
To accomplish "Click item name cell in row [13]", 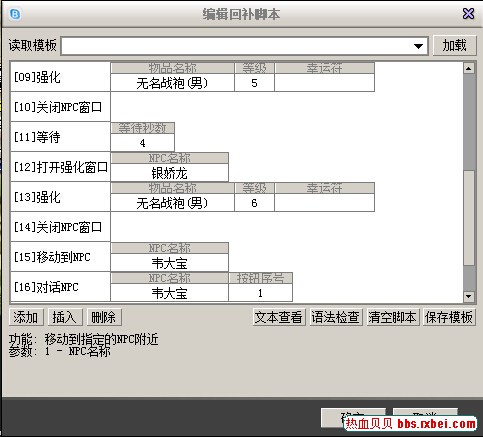I will click(172, 203).
